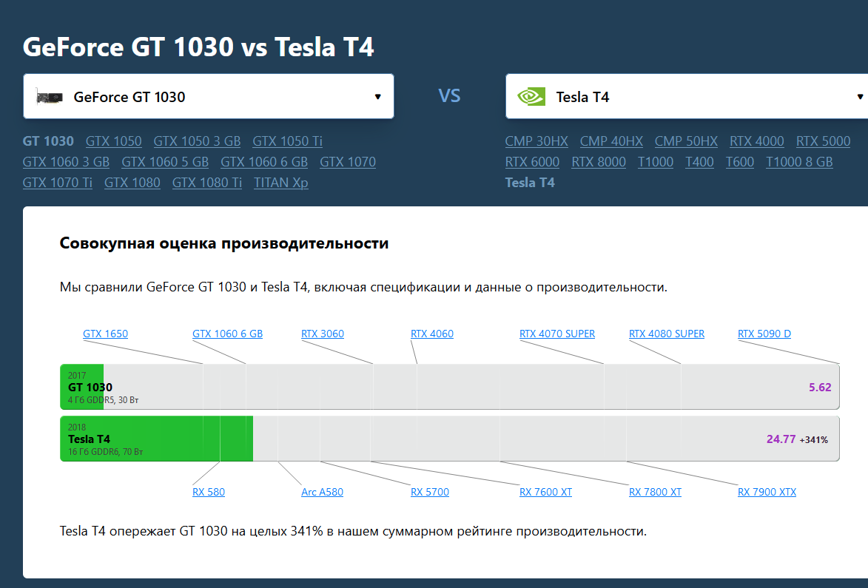The width and height of the screenshot is (868, 588).
Task: Open GTX 1060 6 GB chart marker link
Action: click(x=227, y=334)
